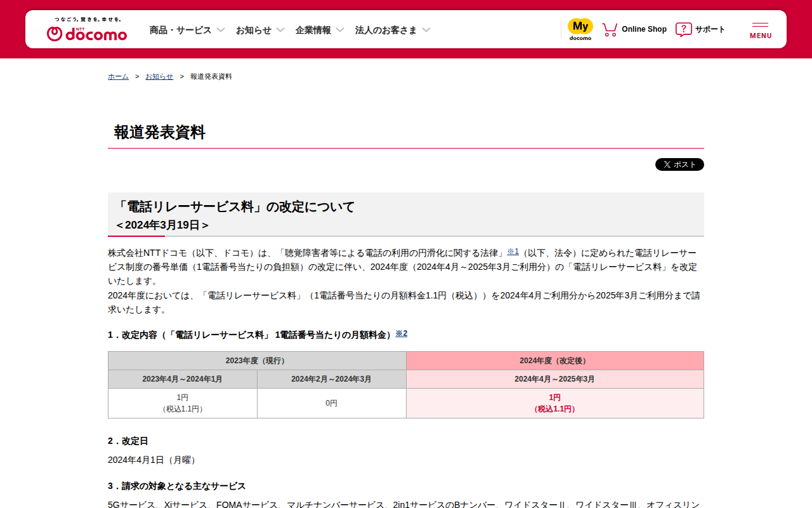Click the 2024年2月～2024年3月 cell
The image size is (812, 508).
point(332,379)
